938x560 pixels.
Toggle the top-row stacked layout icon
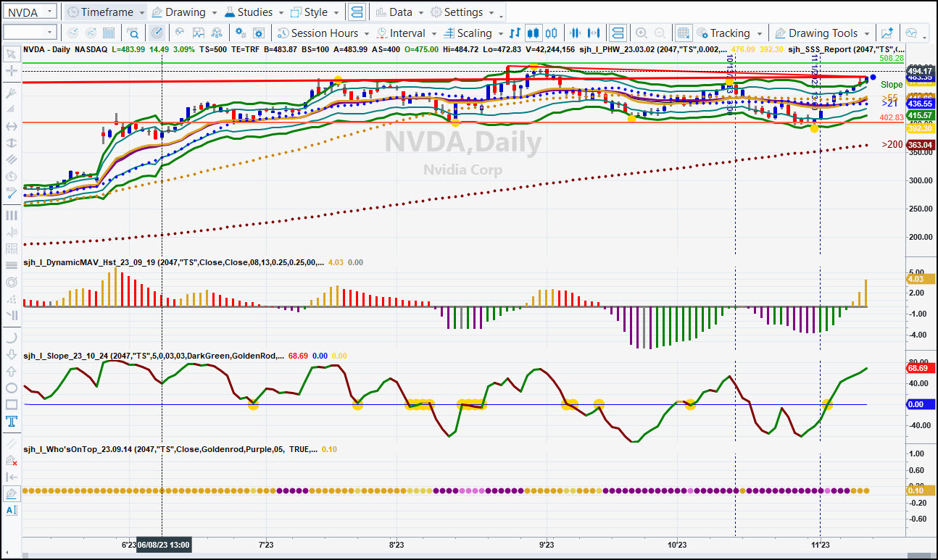coord(357,12)
